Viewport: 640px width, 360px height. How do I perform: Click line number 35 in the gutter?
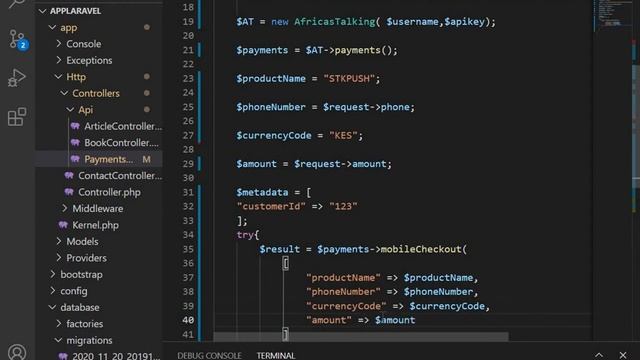188,249
